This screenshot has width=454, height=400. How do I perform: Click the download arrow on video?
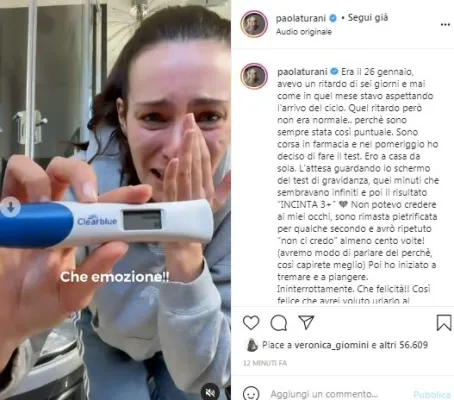(10, 207)
